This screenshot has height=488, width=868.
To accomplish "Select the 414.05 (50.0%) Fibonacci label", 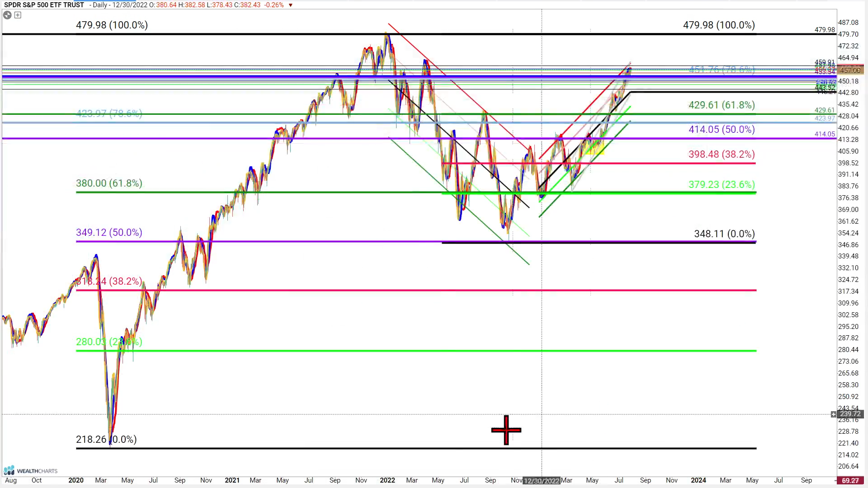I will click(x=722, y=129).
